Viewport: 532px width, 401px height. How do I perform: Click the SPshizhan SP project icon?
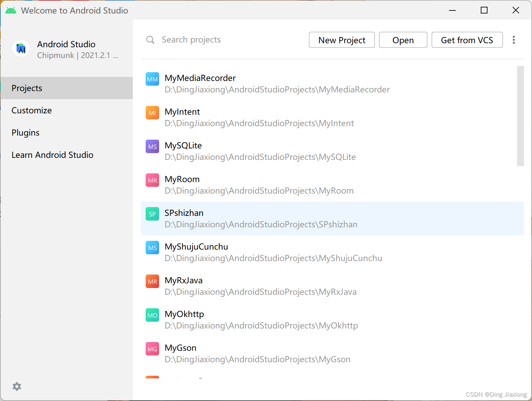152,214
